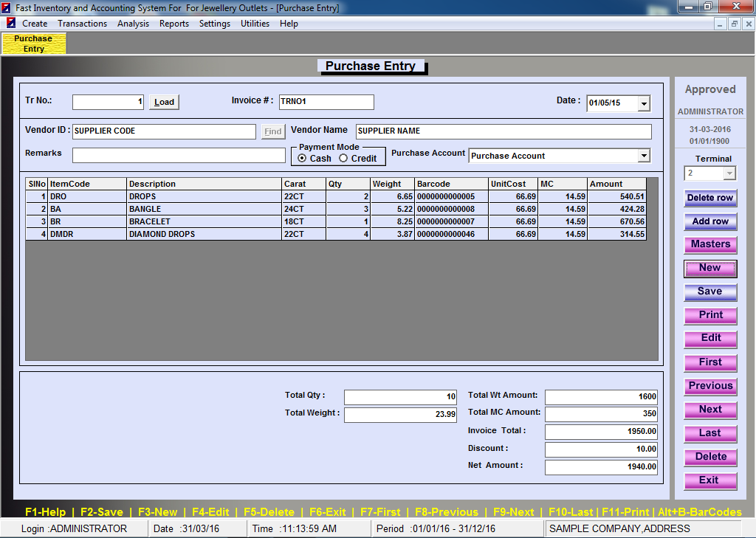Image resolution: width=756 pixels, height=538 pixels.
Task: Click the Add row button
Action: (x=710, y=221)
